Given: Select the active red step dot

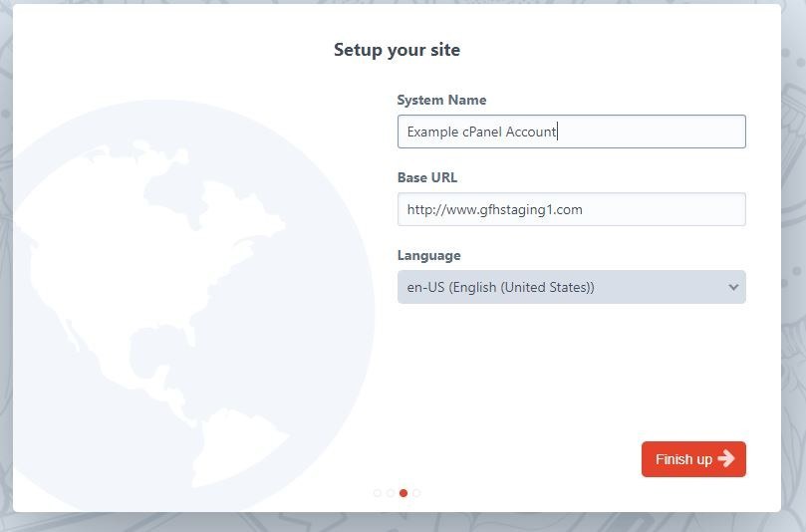Looking at the screenshot, I should [403, 492].
